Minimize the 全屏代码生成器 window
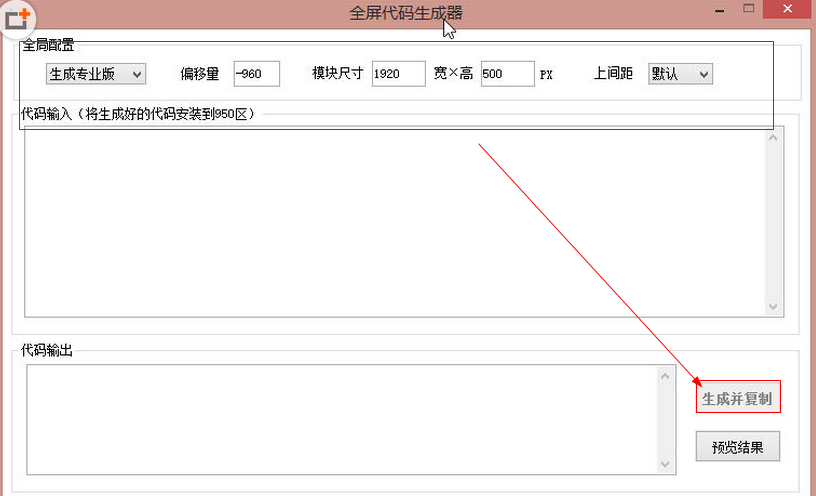The height and width of the screenshot is (496, 816). pos(718,9)
